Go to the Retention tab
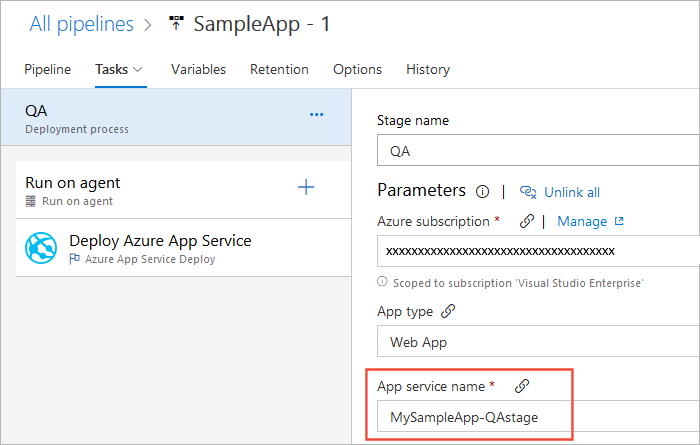Image resolution: width=700 pixels, height=445 pixels. (279, 70)
